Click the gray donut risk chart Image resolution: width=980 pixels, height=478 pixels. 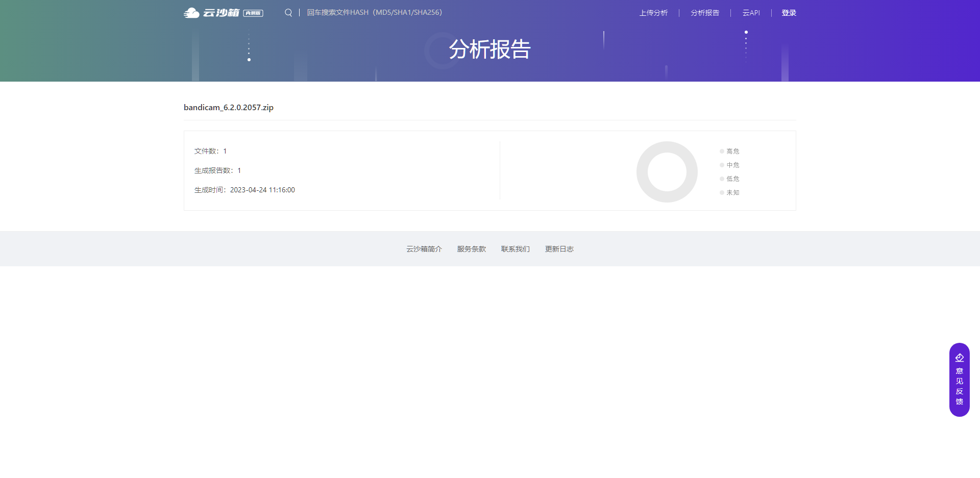pos(667,172)
